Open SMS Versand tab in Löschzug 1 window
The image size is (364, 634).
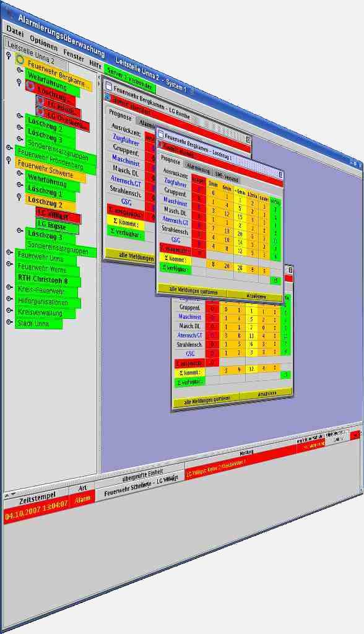227,176
